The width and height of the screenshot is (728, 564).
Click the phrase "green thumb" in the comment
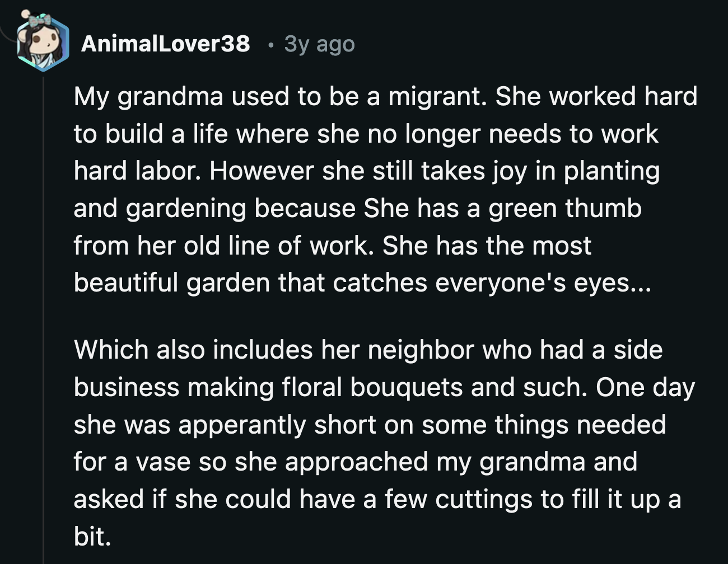[x=565, y=208]
